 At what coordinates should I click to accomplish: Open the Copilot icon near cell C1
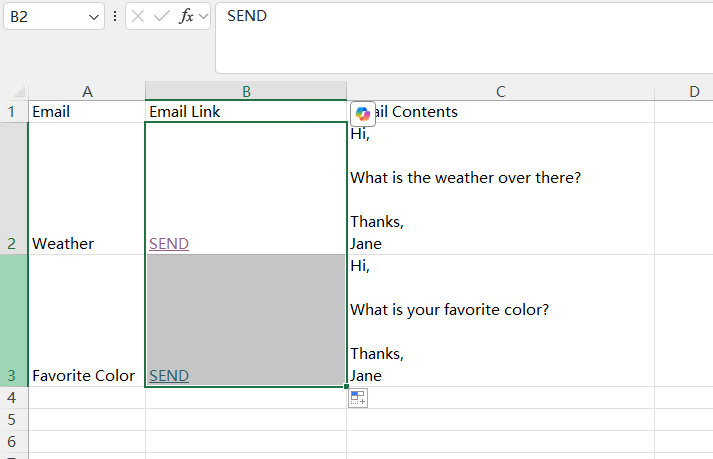click(x=362, y=114)
